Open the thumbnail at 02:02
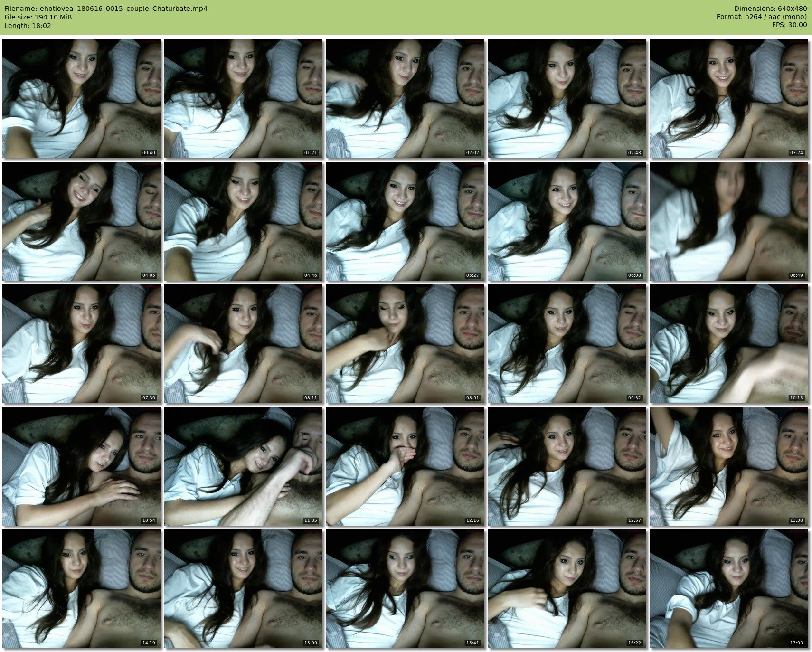Image resolution: width=812 pixels, height=652 pixels. [x=406, y=99]
